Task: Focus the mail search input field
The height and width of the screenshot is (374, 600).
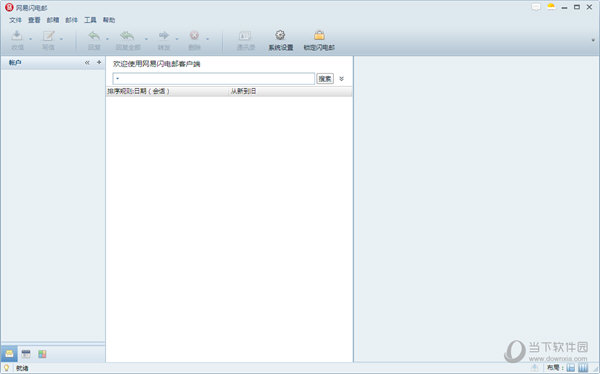Action: point(214,78)
